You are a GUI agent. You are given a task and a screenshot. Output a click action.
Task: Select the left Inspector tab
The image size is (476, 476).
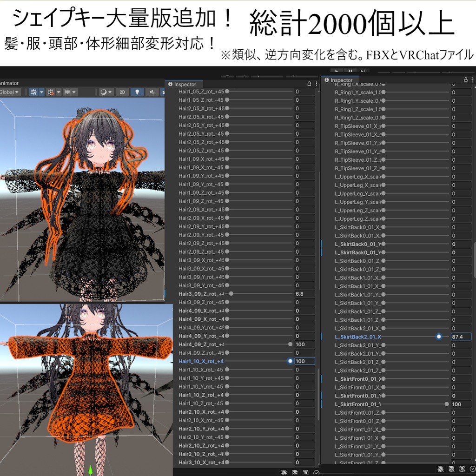(x=185, y=84)
